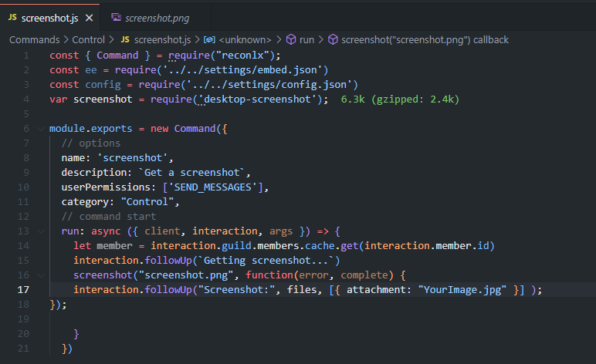The width and height of the screenshot is (596, 364).
Task: Click `Getting screenshot...` string
Action: [x=266, y=261]
